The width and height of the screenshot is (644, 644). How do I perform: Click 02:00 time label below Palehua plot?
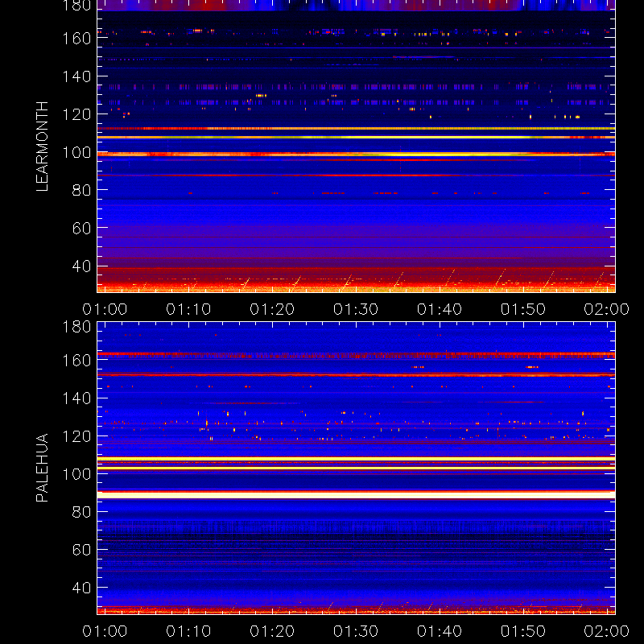click(x=607, y=631)
